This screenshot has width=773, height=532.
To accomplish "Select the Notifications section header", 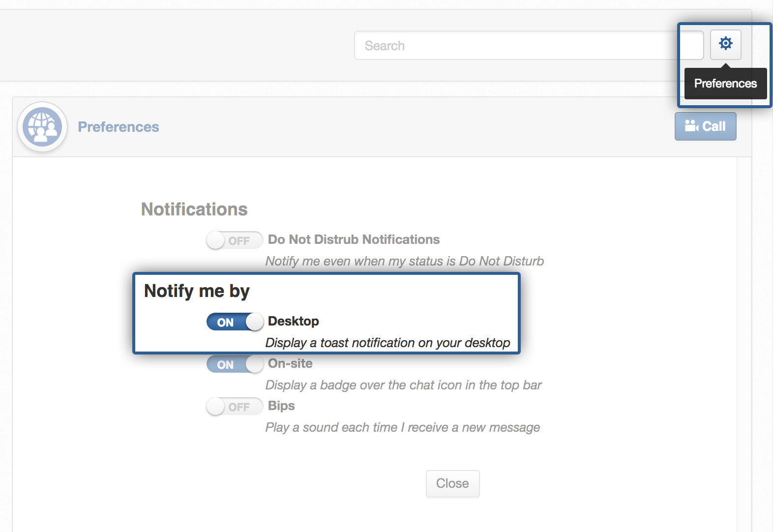I will tap(194, 209).
